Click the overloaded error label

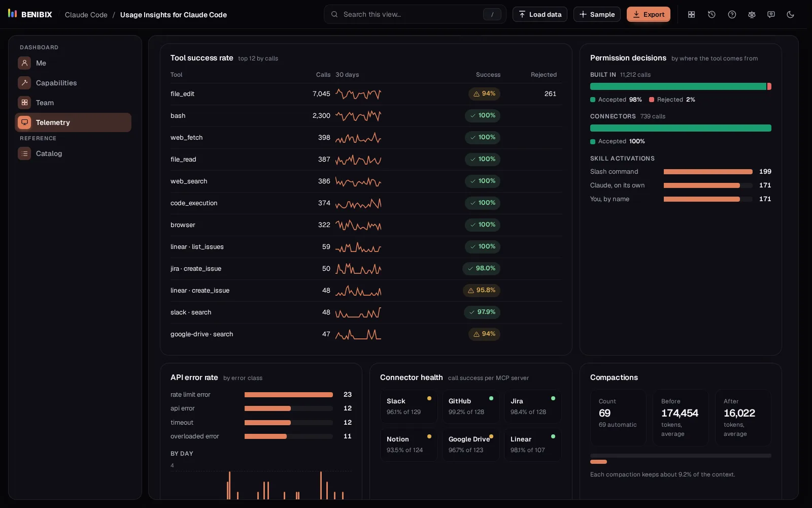(195, 436)
